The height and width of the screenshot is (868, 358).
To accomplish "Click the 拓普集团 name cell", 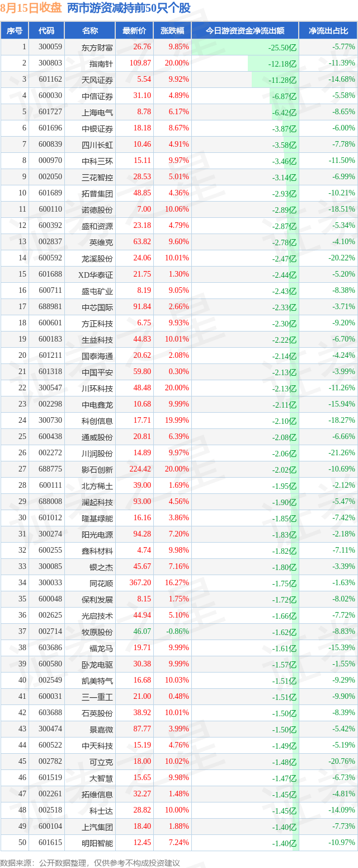I will click(x=97, y=193).
